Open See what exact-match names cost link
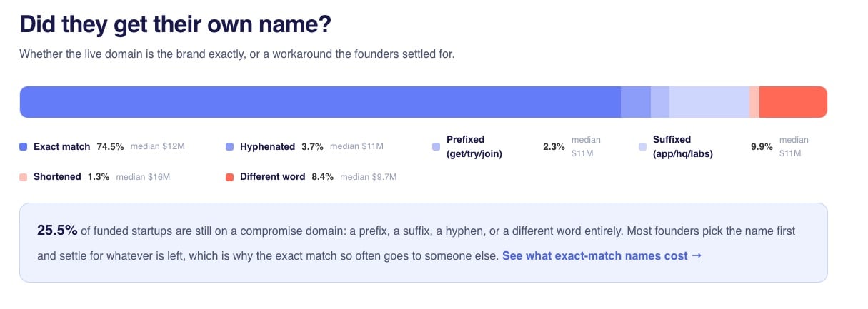868x309 pixels. coord(602,255)
